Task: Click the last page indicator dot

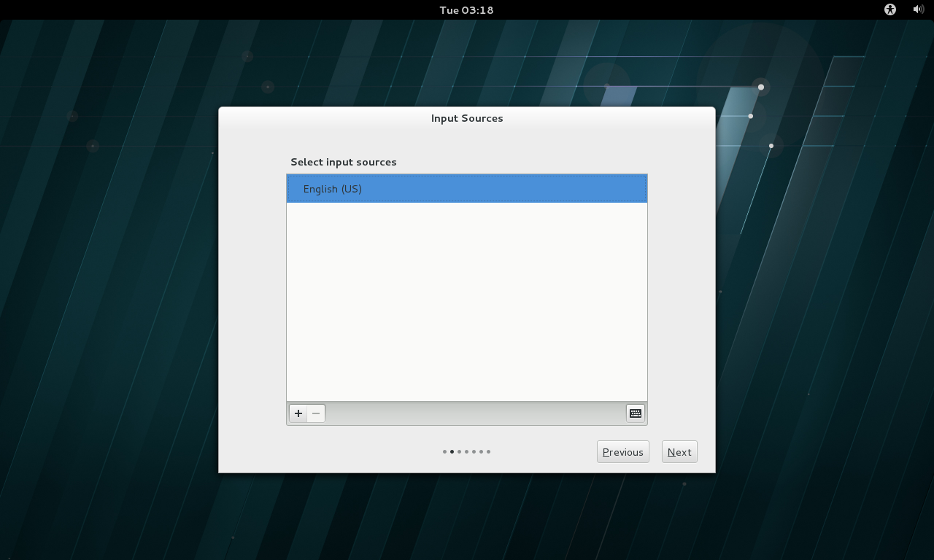Action: [488, 452]
